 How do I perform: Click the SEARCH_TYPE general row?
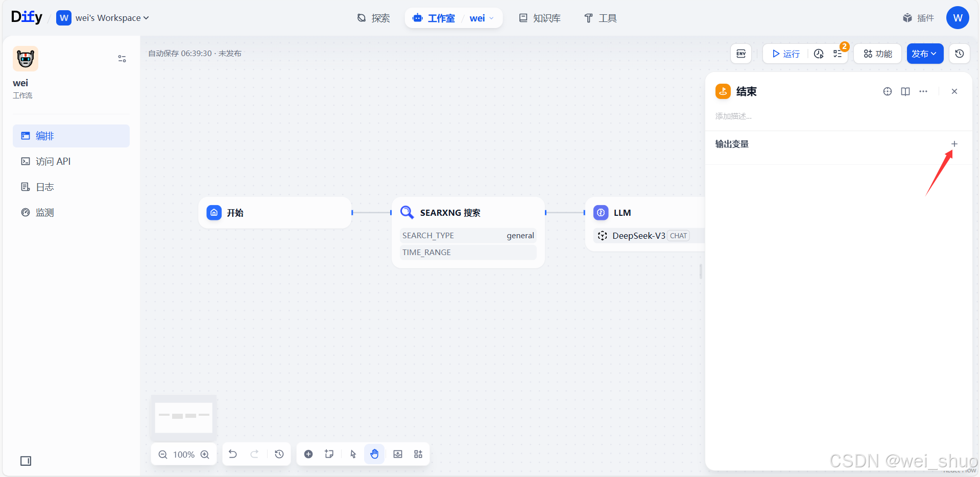tap(468, 235)
